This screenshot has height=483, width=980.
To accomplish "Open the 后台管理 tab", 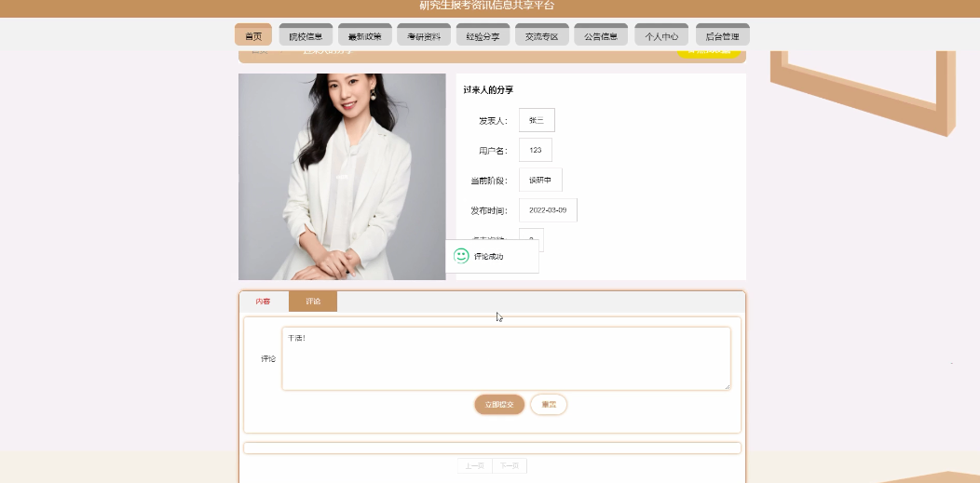I will (723, 35).
